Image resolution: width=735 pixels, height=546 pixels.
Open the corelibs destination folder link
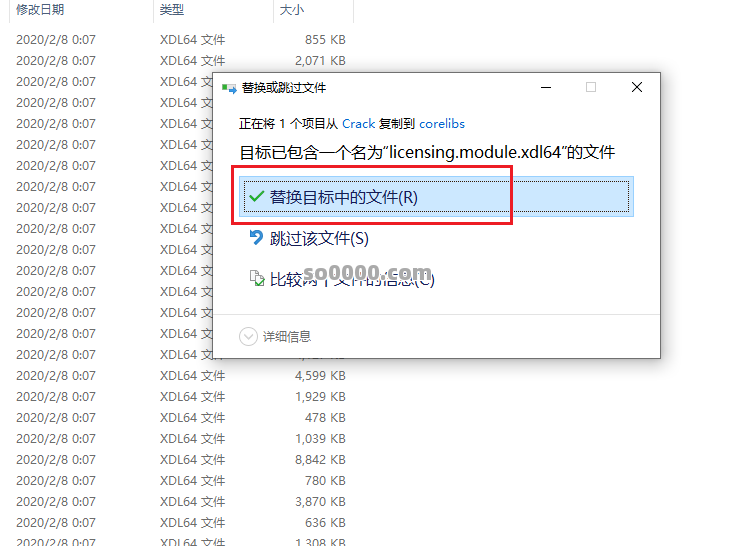pyautogui.click(x=442, y=124)
